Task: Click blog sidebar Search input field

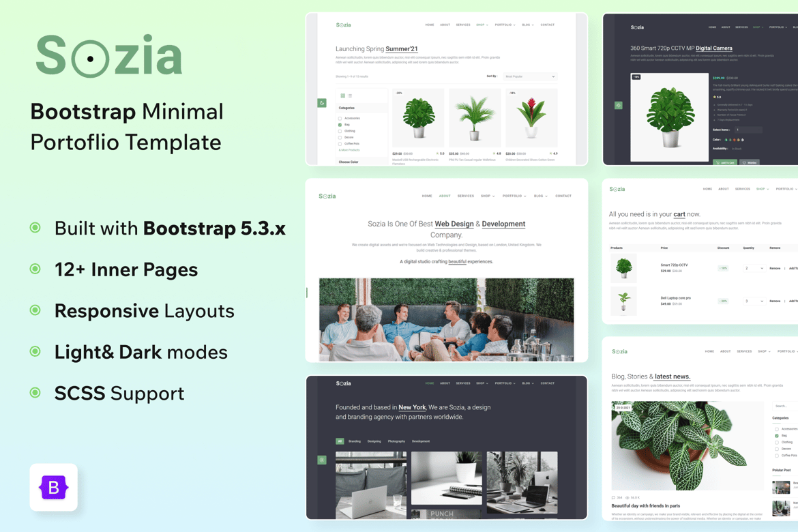Action: coord(785,407)
